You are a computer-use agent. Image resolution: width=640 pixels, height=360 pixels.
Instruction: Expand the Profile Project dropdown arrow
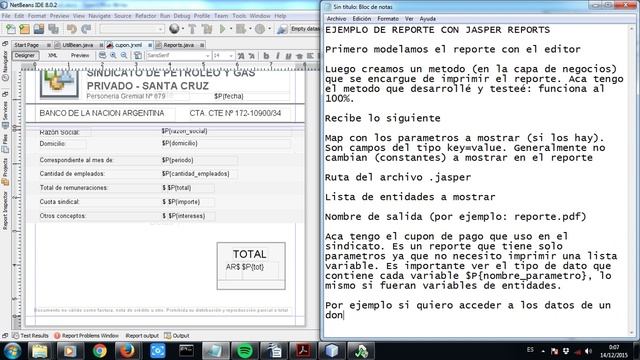pyautogui.click(x=269, y=29)
